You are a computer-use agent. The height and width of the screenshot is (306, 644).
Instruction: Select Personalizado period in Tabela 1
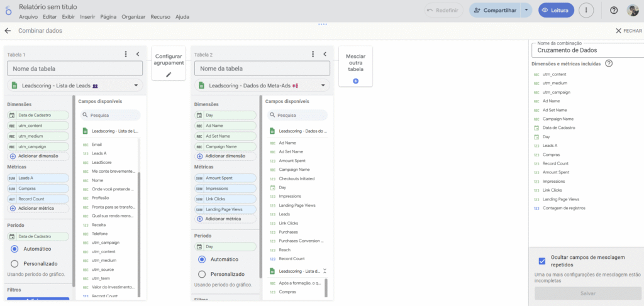tap(14, 264)
